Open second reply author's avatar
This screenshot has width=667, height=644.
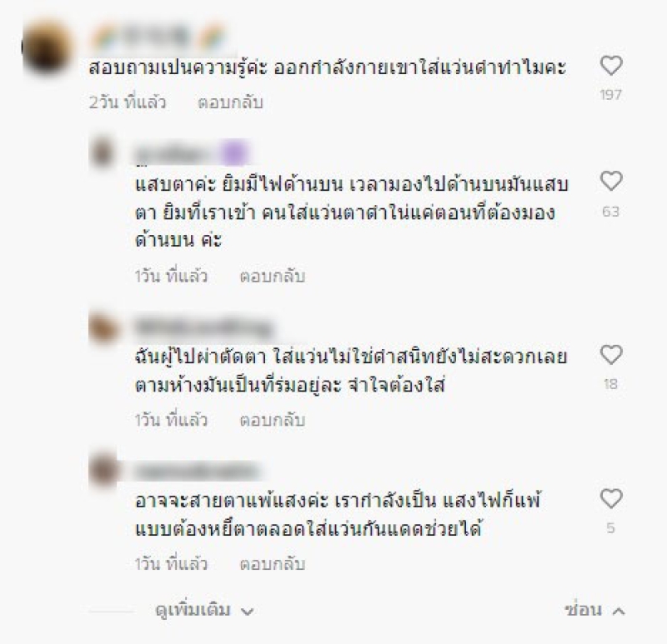(x=103, y=327)
